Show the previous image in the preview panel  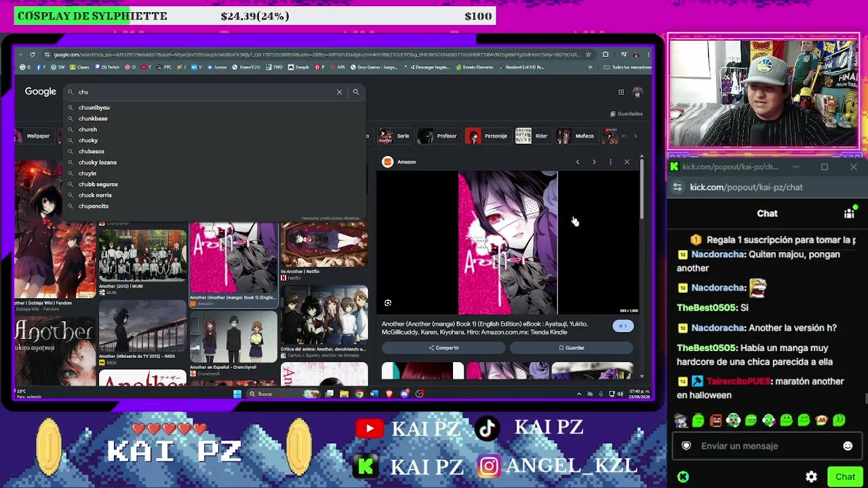(578, 162)
